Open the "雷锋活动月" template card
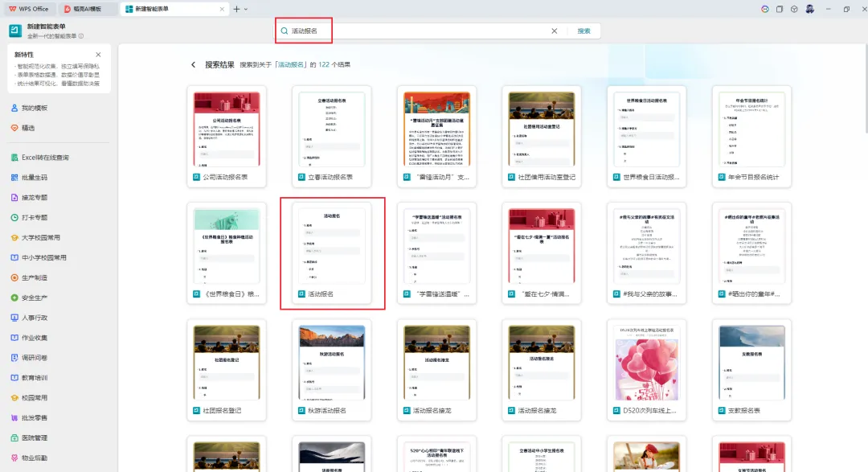Screen dimensions: 868x472 pyautogui.click(x=436, y=136)
